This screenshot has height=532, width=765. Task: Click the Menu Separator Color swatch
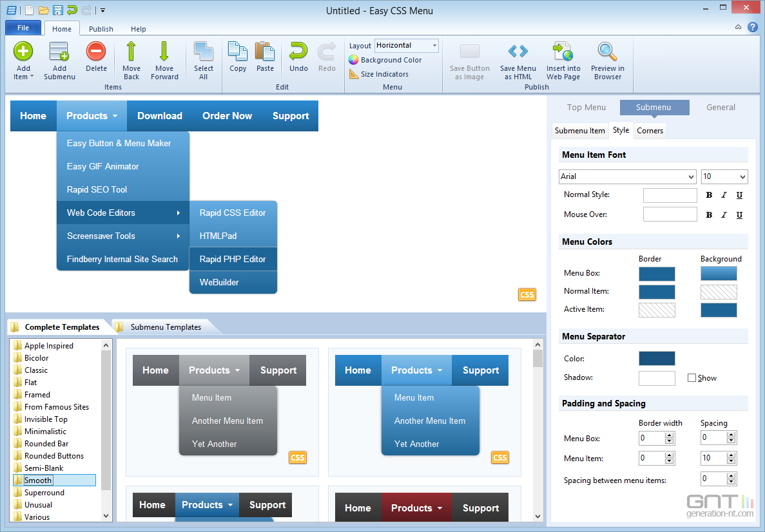pos(657,359)
